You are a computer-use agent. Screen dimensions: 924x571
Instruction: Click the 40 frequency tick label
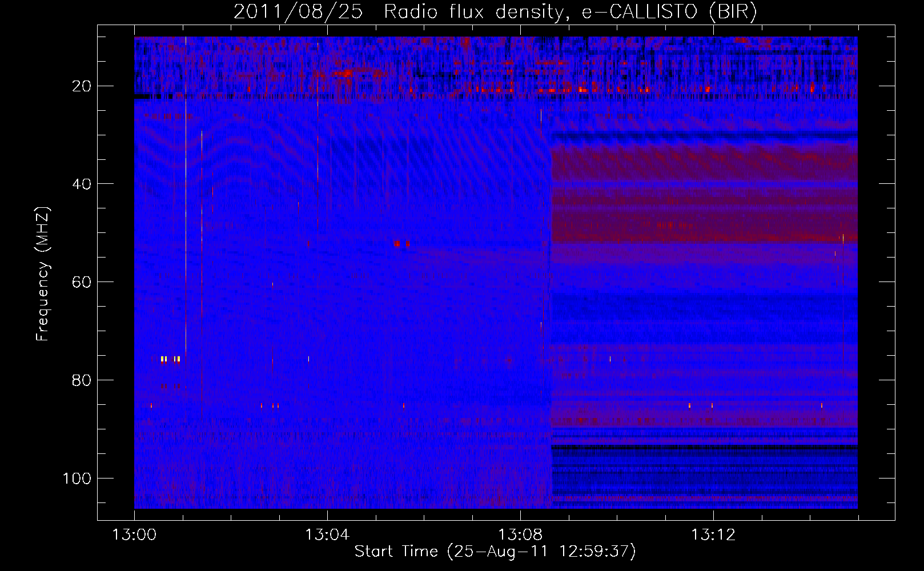point(82,184)
